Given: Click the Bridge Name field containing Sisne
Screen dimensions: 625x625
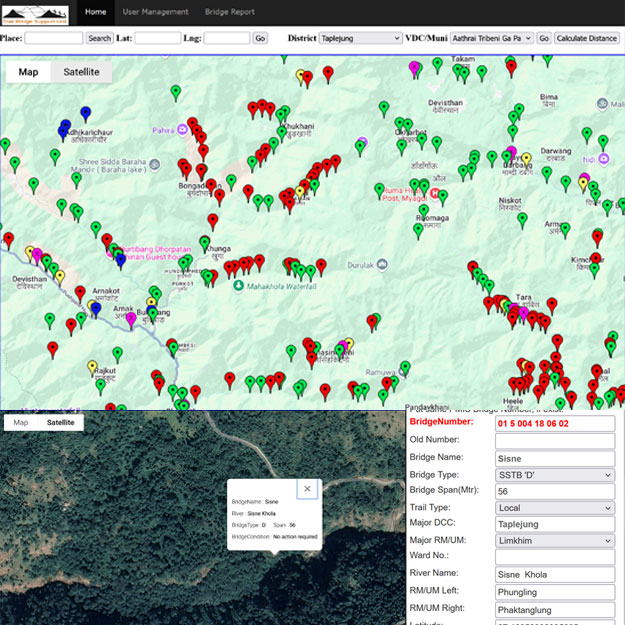Looking at the screenshot, I should (x=555, y=458).
